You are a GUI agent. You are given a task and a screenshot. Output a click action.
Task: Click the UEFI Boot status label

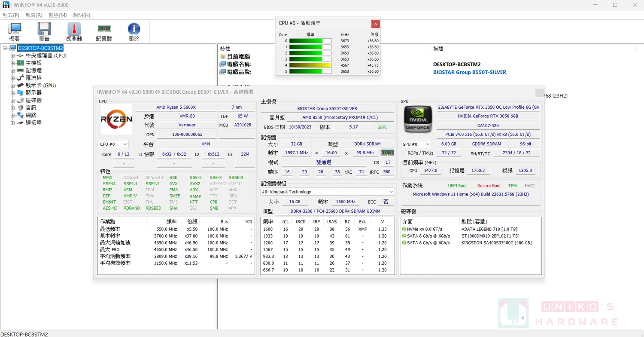(x=457, y=186)
